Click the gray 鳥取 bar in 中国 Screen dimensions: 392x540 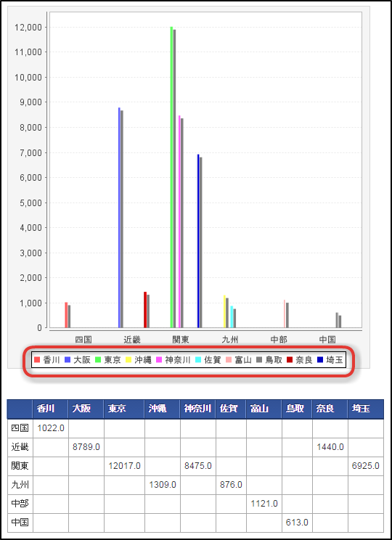tap(338, 320)
